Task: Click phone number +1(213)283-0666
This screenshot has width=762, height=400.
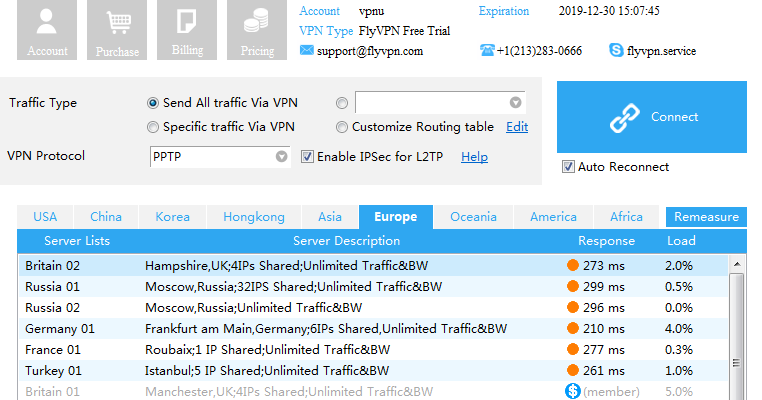Action: (x=539, y=51)
